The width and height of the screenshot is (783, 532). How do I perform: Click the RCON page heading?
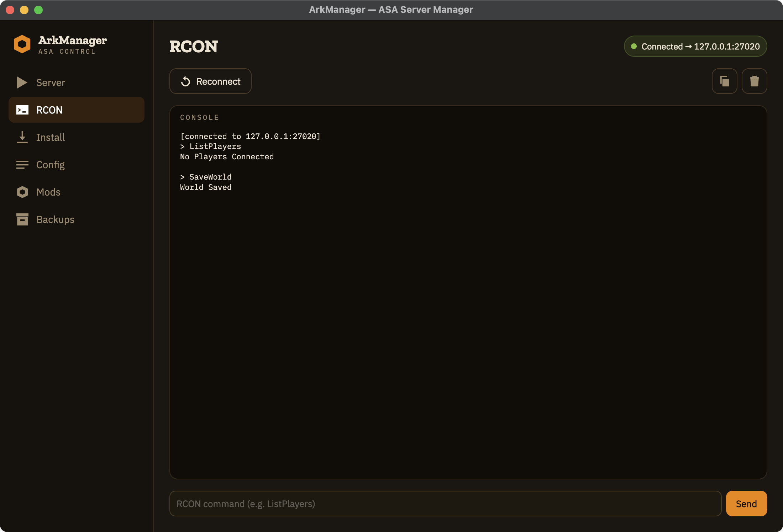(x=194, y=47)
